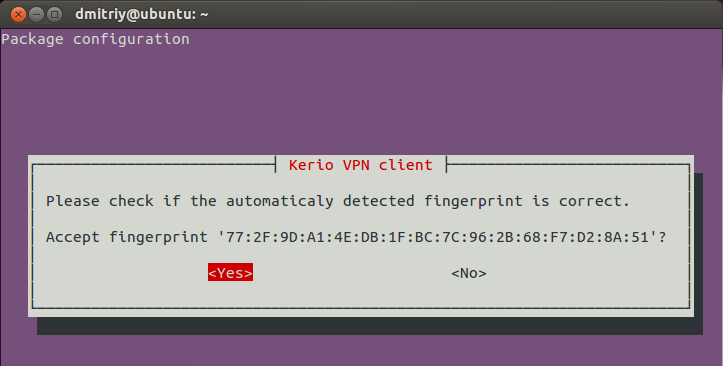Image resolution: width=723 pixels, height=366 pixels.
Task: Click the dmitriy@ubuntu window title text
Action: click(x=142, y=14)
